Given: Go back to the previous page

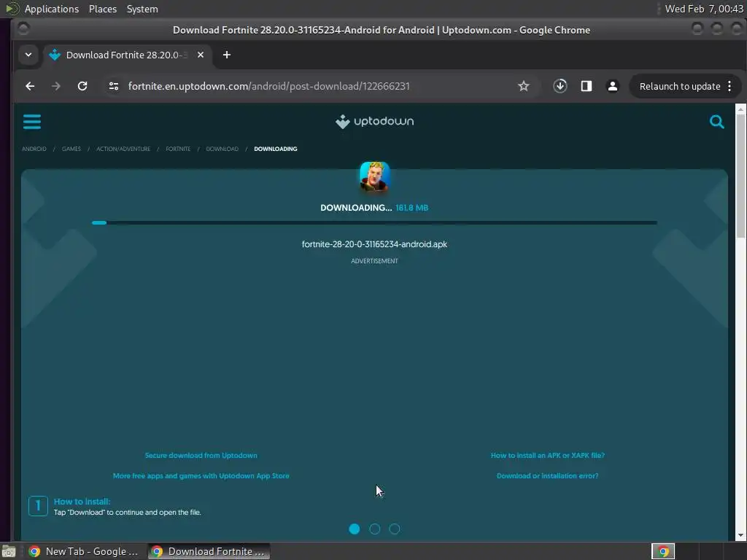Looking at the screenshot, I should coord(30,86).
